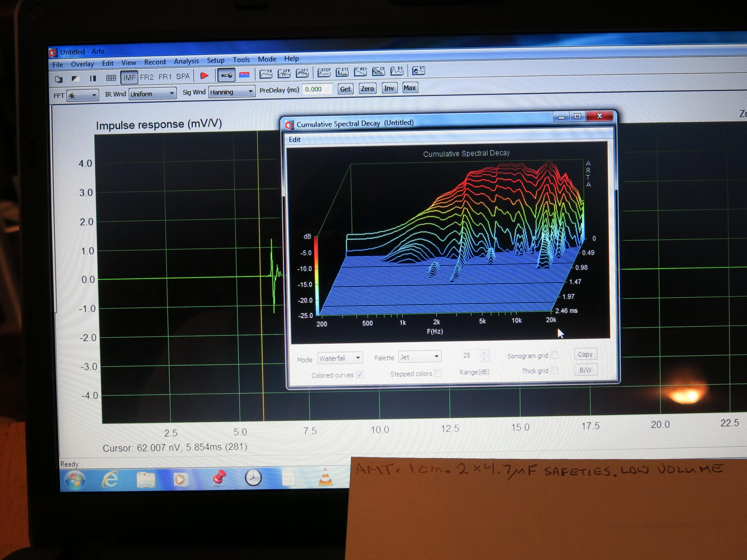Toggle the Colored curves checkbox
This screenshot has height=560, width=747.
(360, 374)
